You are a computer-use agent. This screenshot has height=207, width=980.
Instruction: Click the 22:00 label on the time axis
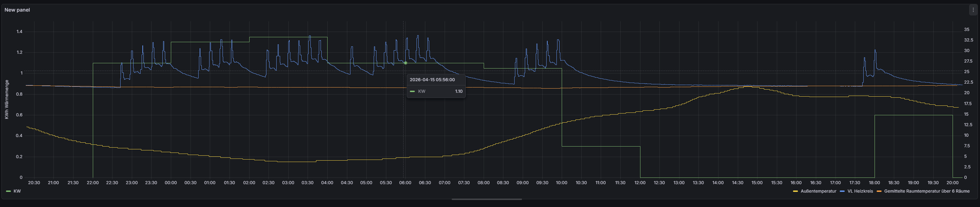pos(92,183)
